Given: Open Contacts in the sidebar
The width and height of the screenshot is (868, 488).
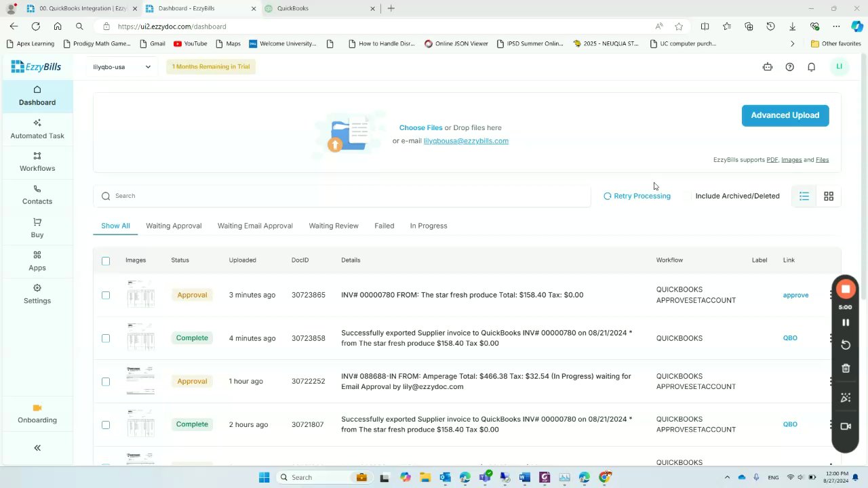Looking at the screenshot, I should click(x=37, y=195).
